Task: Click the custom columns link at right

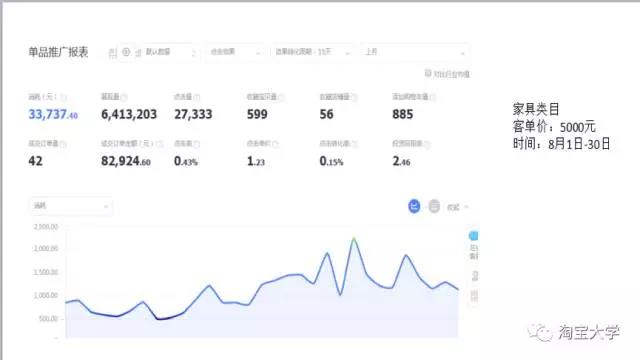Action: click(447, 74)
